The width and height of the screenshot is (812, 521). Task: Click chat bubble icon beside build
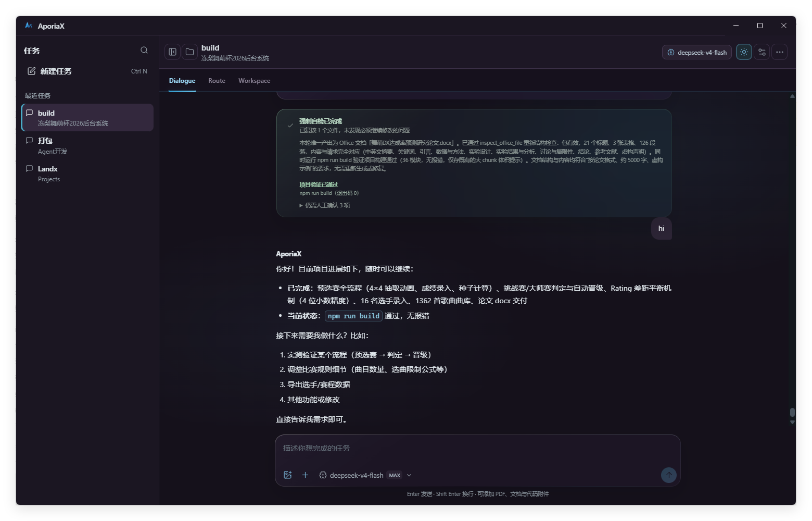pyautogui.click(x=29, y=113)
